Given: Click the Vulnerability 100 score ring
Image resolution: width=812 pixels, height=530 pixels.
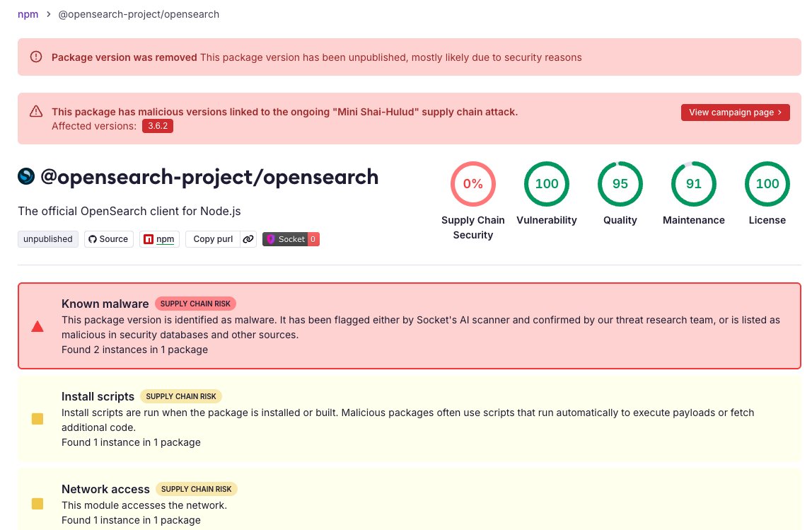Looking at the screenshot, I should click(x=546, y=184).
